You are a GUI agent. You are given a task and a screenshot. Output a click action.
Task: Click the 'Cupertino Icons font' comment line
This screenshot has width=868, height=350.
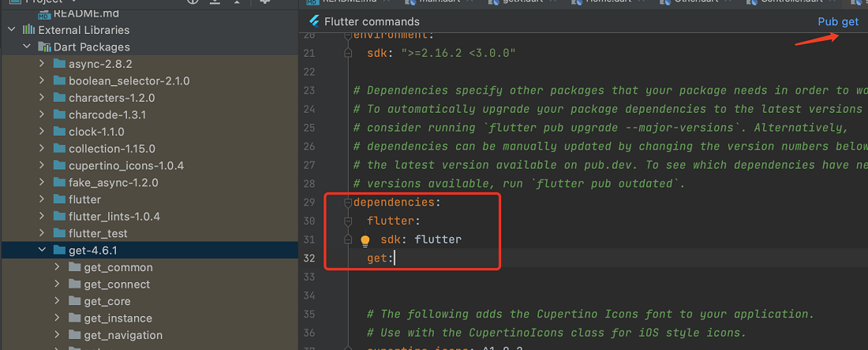coord(591,314)
